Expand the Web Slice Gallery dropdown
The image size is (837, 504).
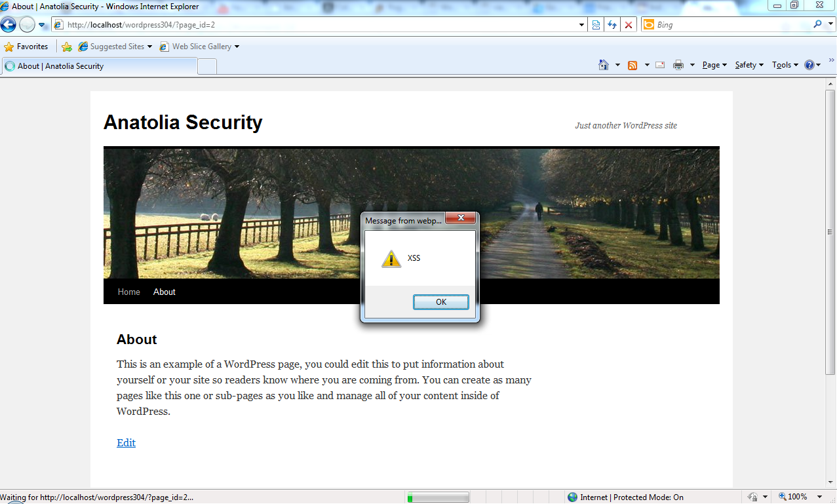(x=237, y=47)
